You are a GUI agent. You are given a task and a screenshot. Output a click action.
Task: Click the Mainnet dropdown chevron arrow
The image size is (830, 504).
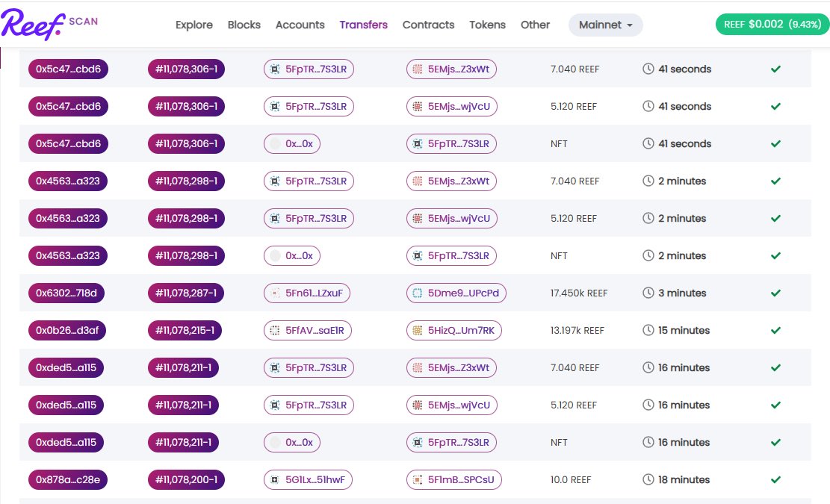[x=630, y=25]
